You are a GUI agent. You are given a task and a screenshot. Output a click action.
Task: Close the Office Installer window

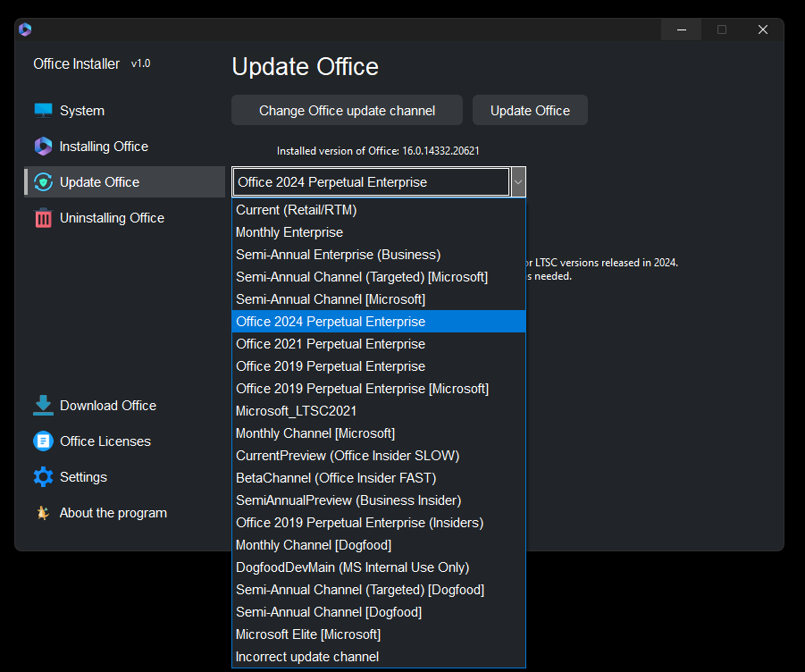[763, 29]
